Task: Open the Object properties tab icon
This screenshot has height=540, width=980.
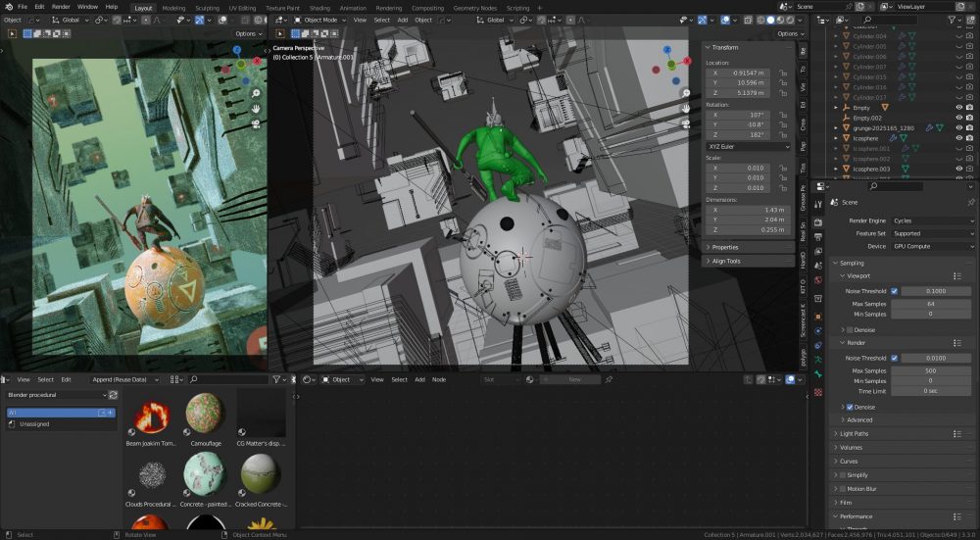Action: (818, 317)
